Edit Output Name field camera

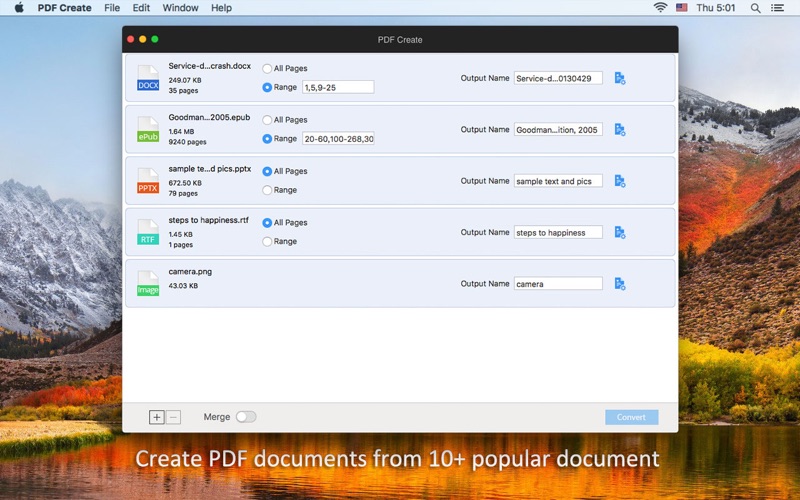[x=558, y=284]
